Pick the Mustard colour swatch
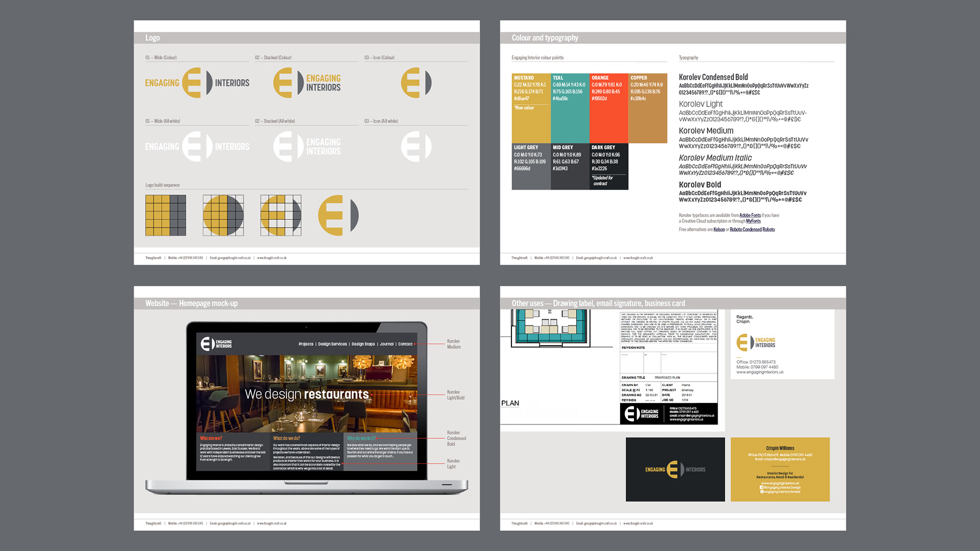Screen dimensions: 980x551 point(531,108)
